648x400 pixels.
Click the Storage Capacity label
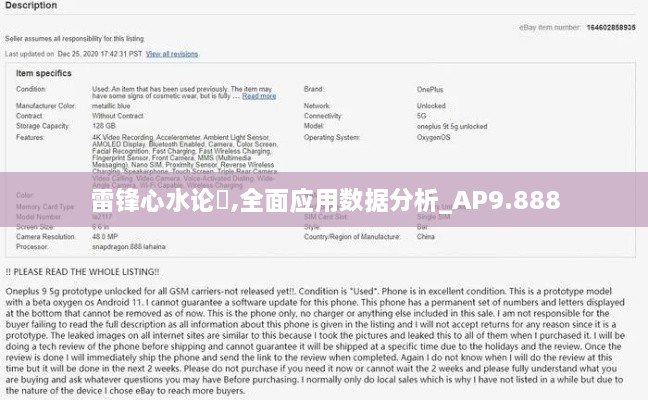43,126
